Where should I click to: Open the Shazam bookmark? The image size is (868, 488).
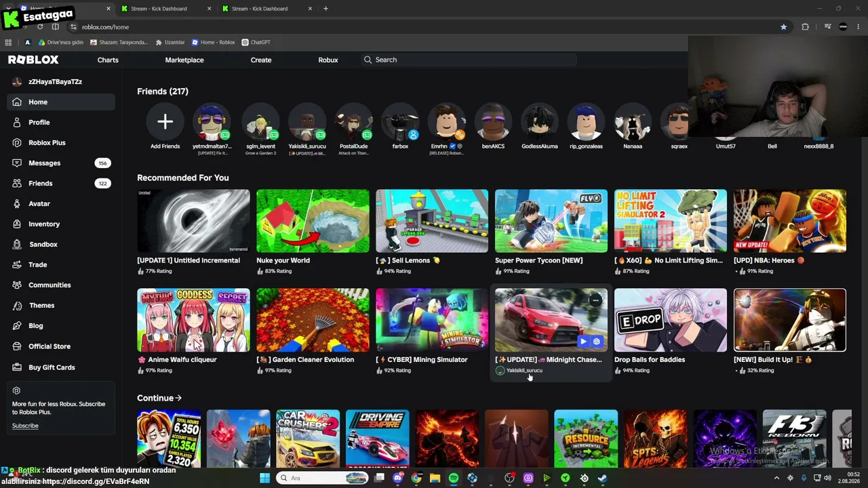119,42
